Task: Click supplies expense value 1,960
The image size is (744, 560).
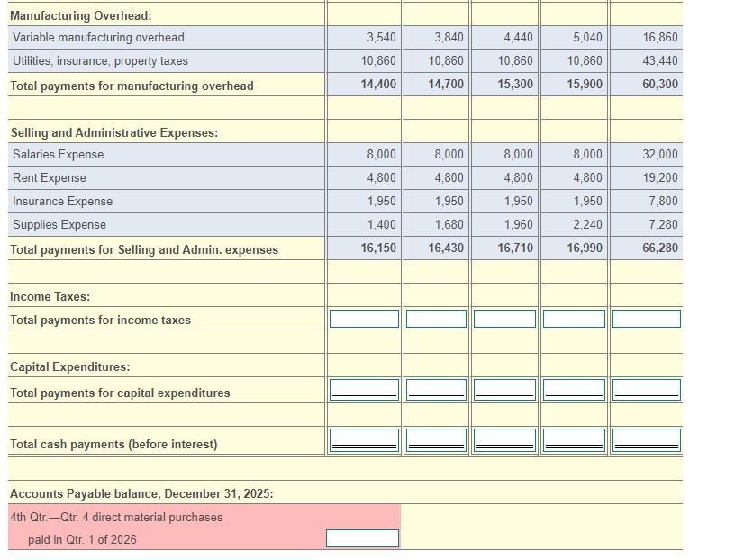Action: 518,224
